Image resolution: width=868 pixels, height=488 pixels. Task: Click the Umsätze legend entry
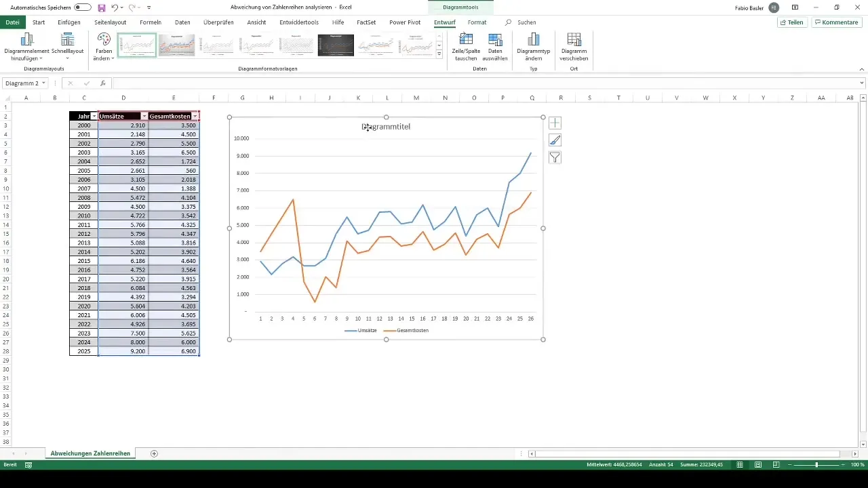click(x=361, y=331)
